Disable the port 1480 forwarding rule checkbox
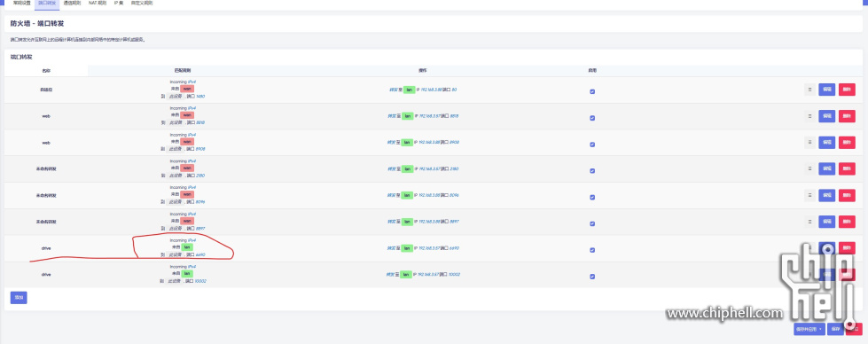 592,91
